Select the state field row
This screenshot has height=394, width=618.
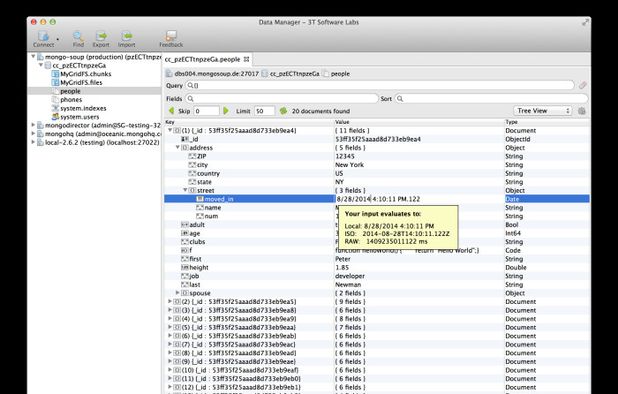[377, 182]
